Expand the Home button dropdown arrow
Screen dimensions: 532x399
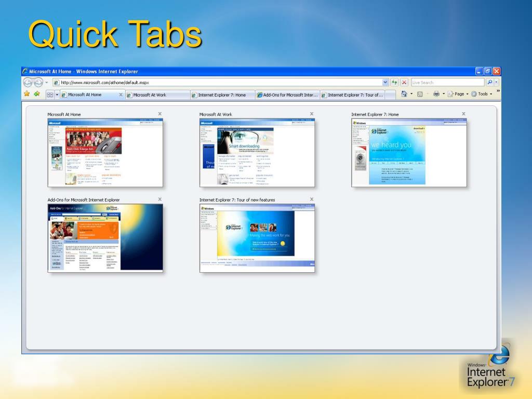(411, 94)
